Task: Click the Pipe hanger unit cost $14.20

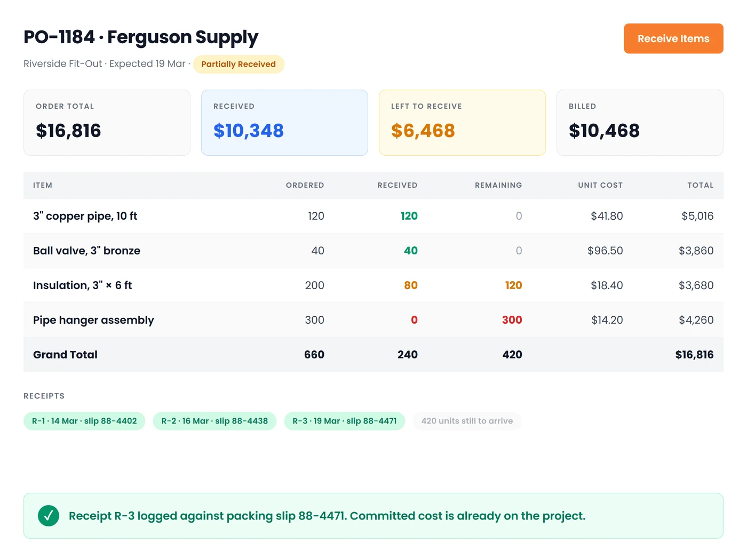Action: [607, 320]
